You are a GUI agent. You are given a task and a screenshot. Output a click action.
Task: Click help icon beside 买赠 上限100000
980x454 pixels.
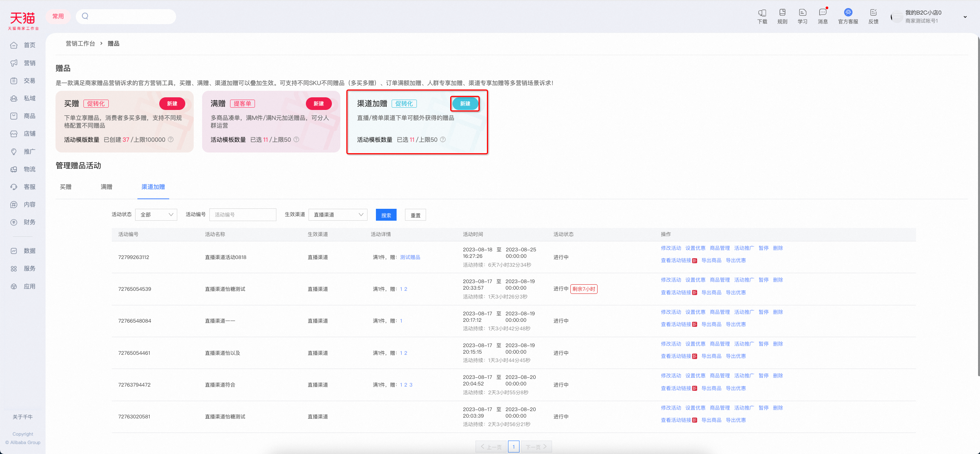(171, 139)
